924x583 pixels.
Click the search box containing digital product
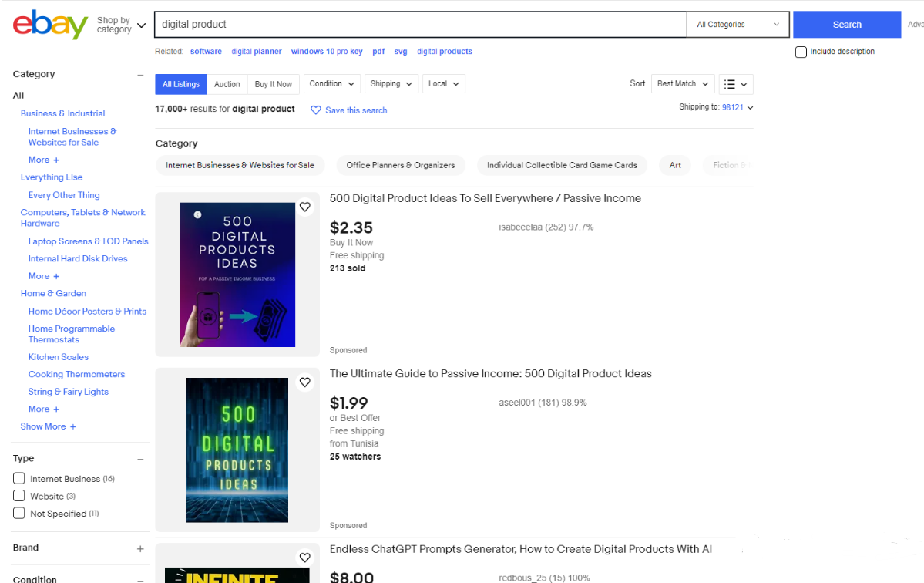pyautogui.click(x=420, y=25)
